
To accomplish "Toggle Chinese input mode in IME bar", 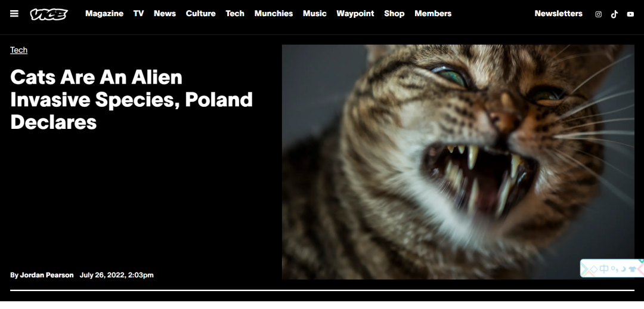I will point(604,269).
